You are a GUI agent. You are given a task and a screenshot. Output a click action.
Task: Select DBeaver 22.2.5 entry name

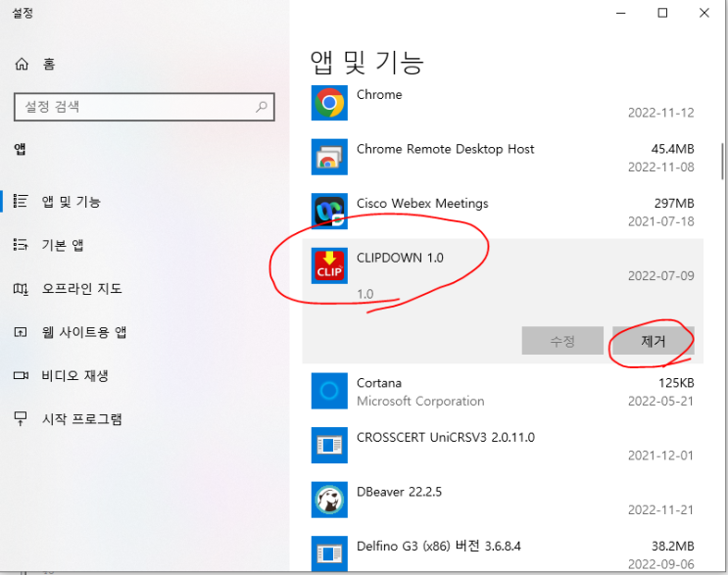coord(400,492)
